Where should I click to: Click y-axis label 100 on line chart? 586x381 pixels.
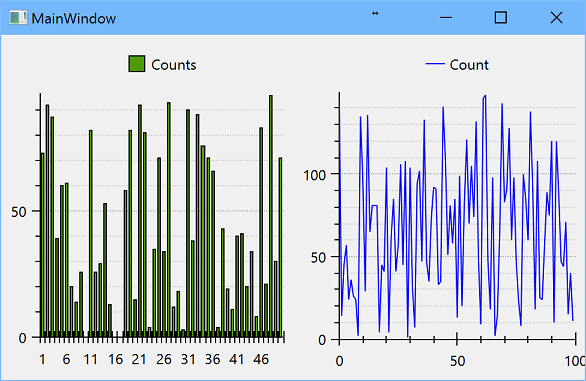click(315, 175)
